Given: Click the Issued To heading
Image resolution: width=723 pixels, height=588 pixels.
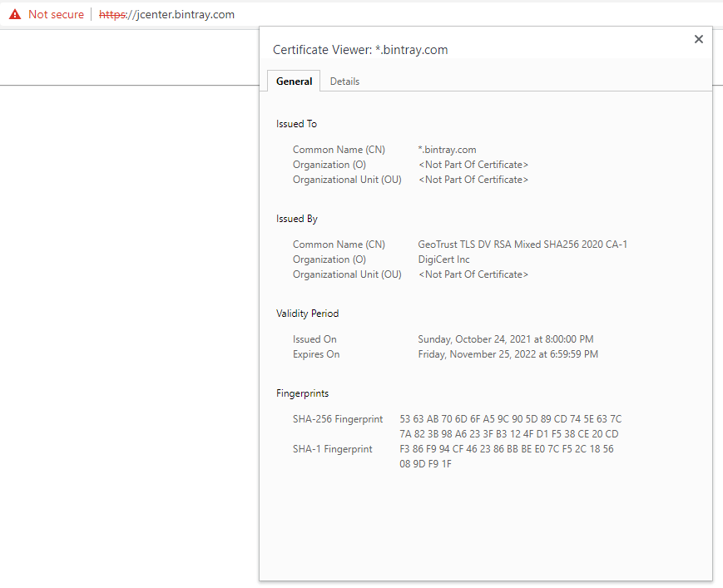Looking at the screenshot, I should (x=296, y=124).
